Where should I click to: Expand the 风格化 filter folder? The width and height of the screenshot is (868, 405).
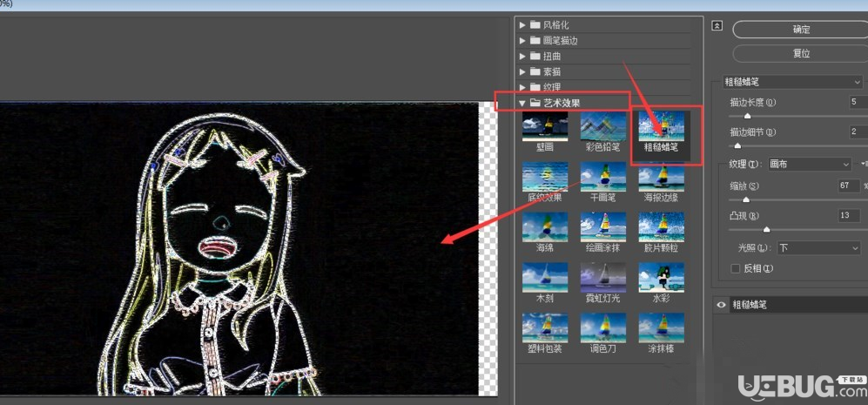click(522, 25)
